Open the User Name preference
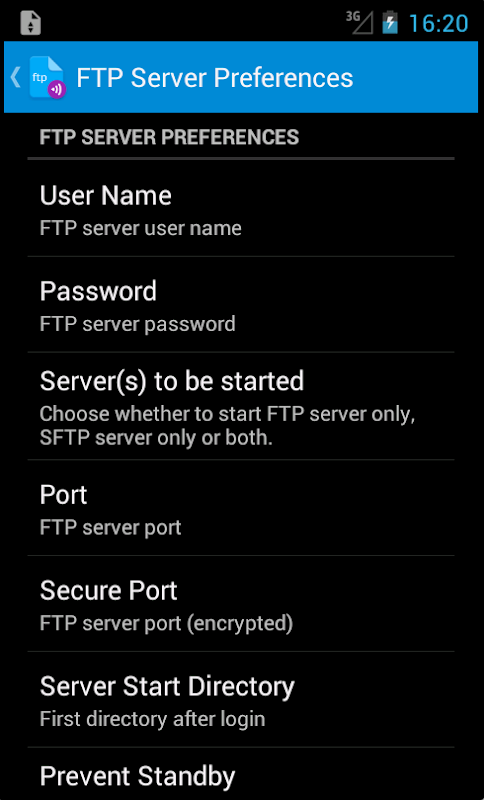 241,209
